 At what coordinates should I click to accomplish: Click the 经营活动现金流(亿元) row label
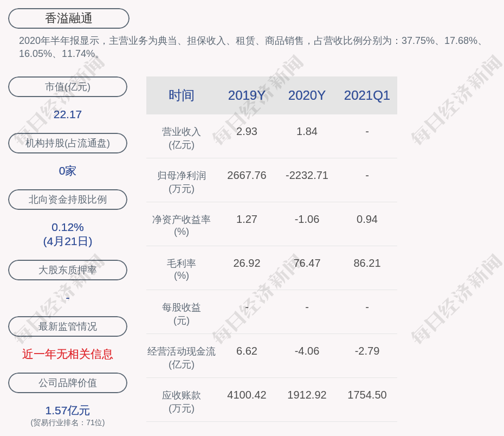(x=182, y=357)
